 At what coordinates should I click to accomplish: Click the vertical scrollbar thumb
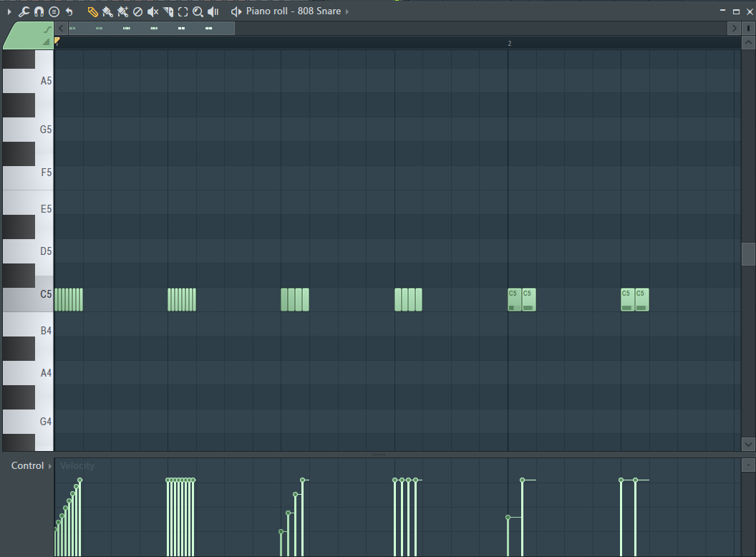coord(748,253)
